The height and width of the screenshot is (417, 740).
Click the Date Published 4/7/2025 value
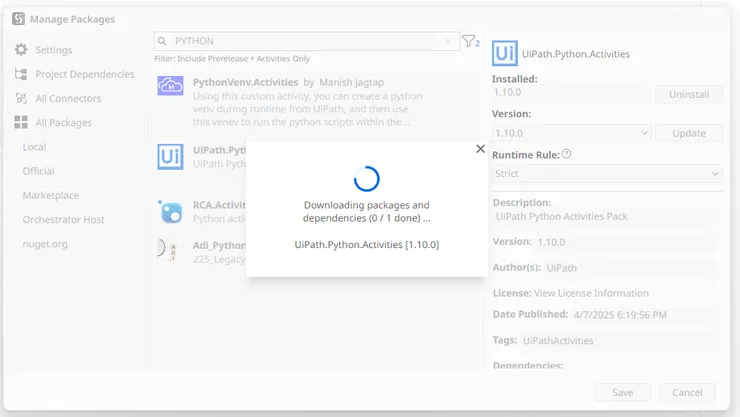620,315
